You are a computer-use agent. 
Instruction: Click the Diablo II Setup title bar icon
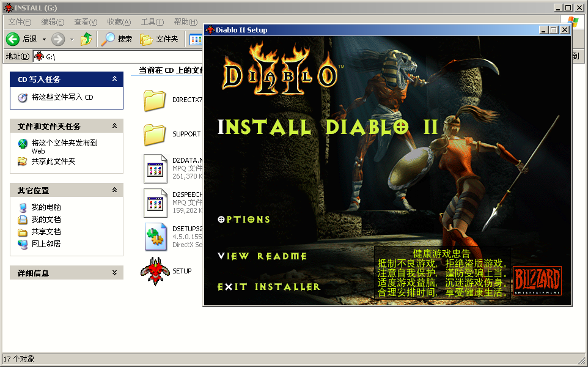(x=210, y=29)
